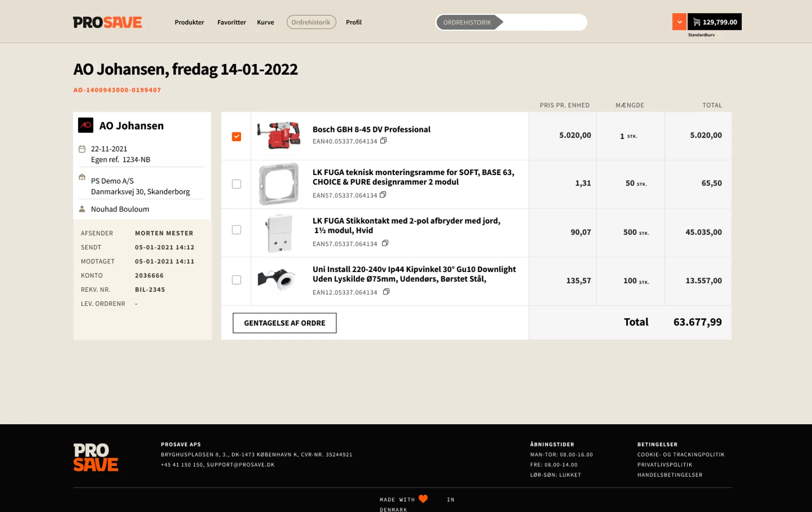Click the Ordrehistorik search tag
Viewport: 812px width, 512px height.
(x=469, y=22)
